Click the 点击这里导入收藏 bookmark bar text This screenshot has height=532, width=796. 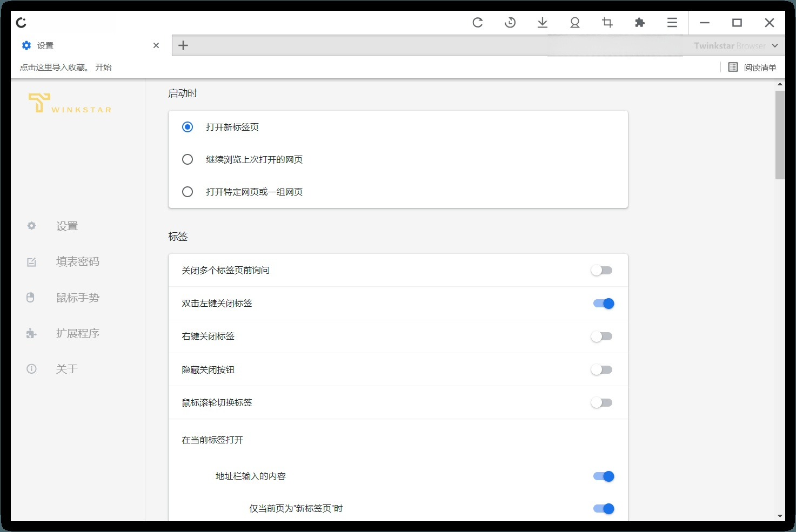click(53, 68)
